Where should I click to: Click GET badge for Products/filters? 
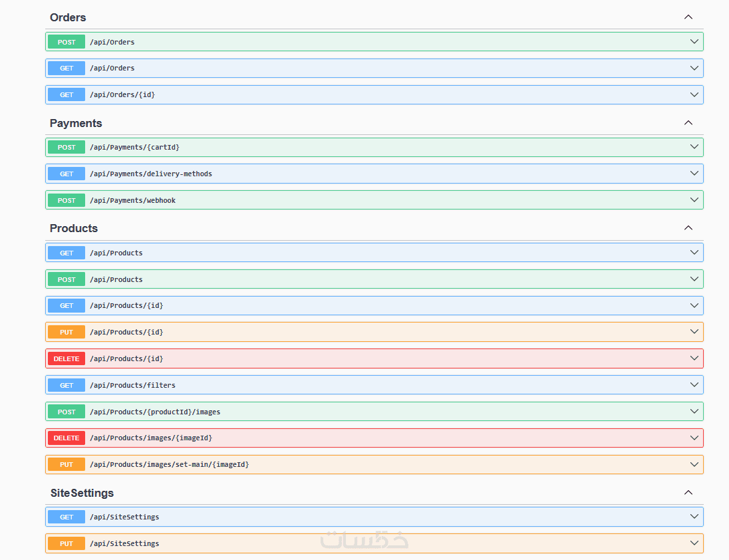click(x=67, y=385)
